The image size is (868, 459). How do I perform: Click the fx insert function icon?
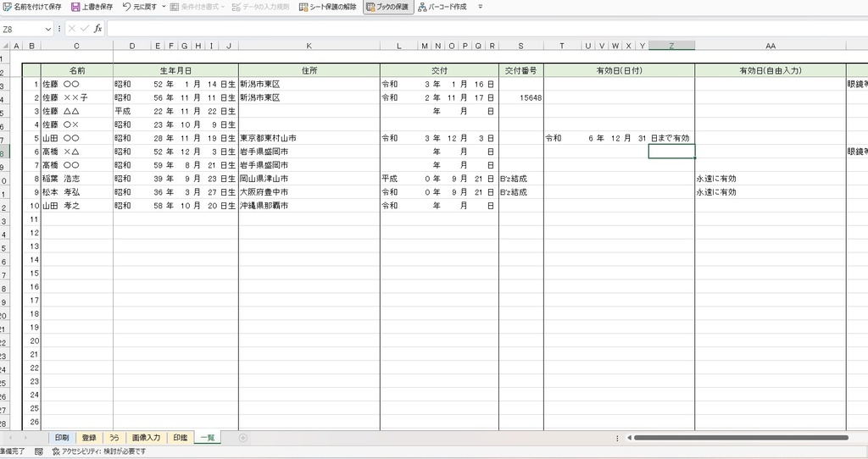click(98, 29)
